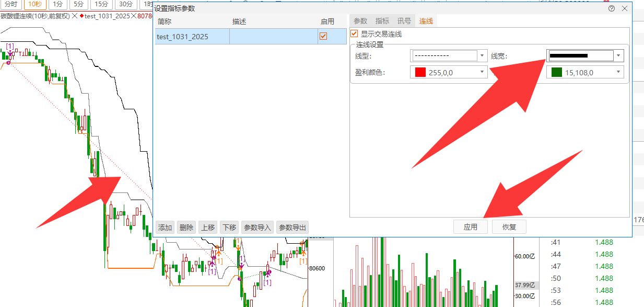Switch to the 参数 tab
The width and height of the screenshot is (644, 307).
point(360,21)
